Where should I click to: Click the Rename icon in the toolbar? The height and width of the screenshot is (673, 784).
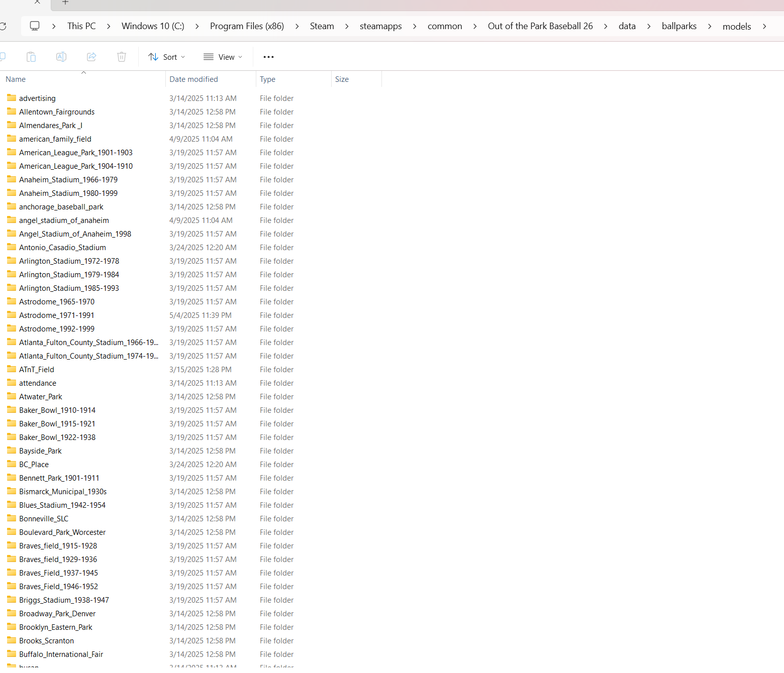pyautogui.click(x=61, y=57)
